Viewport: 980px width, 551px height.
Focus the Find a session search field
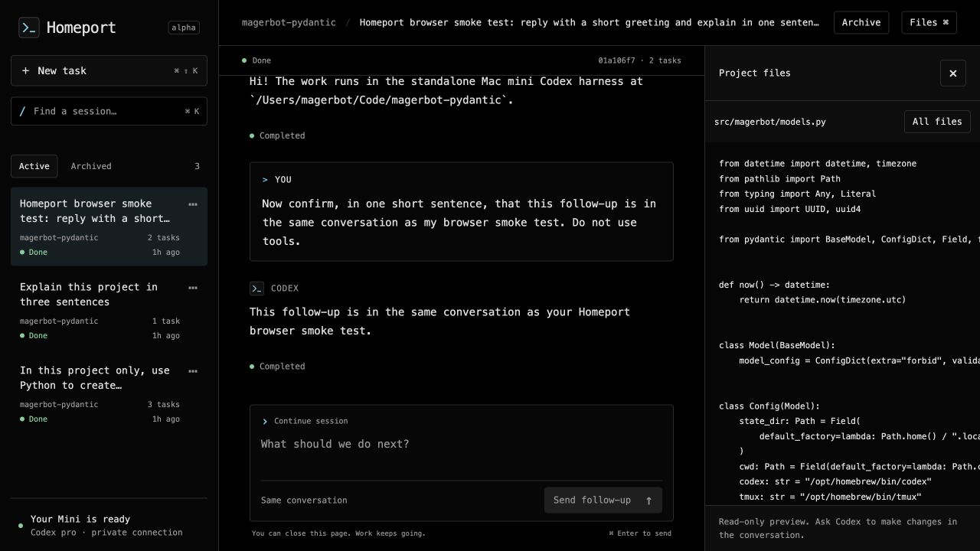[x=109, y=111]
